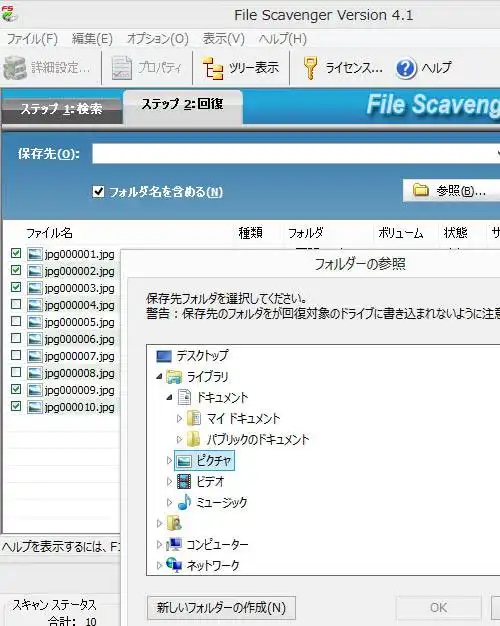
Task: Expand ネットワーク node arrow
Action: pos(159,565)
